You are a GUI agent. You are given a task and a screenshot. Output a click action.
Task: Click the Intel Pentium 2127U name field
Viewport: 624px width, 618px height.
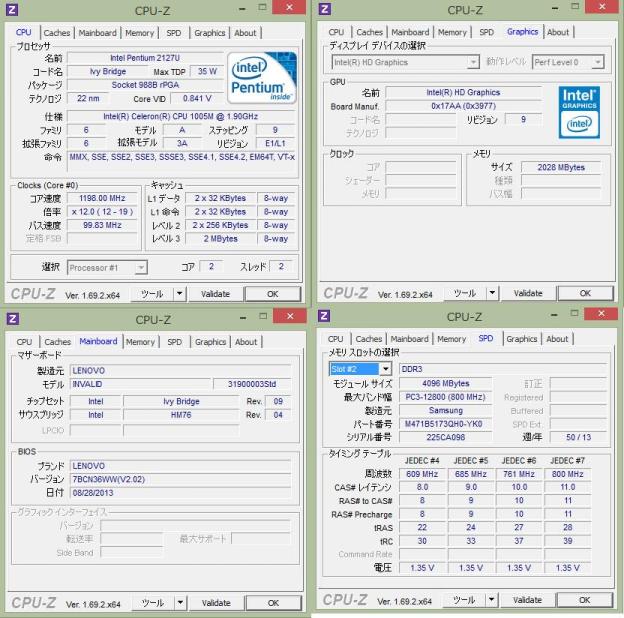coord(145,58)
